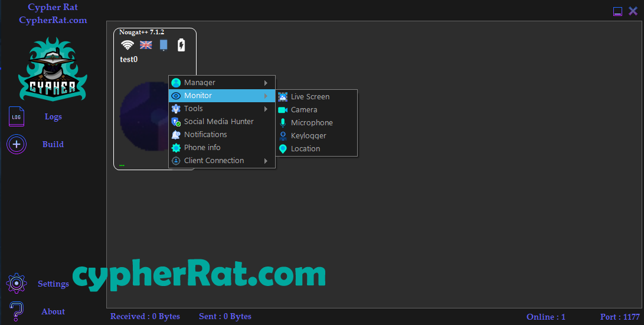The height and width of the screenshot is (325, 644).
Task: Choose Social Media Hunter in the context menu
Action: [218, 122]
